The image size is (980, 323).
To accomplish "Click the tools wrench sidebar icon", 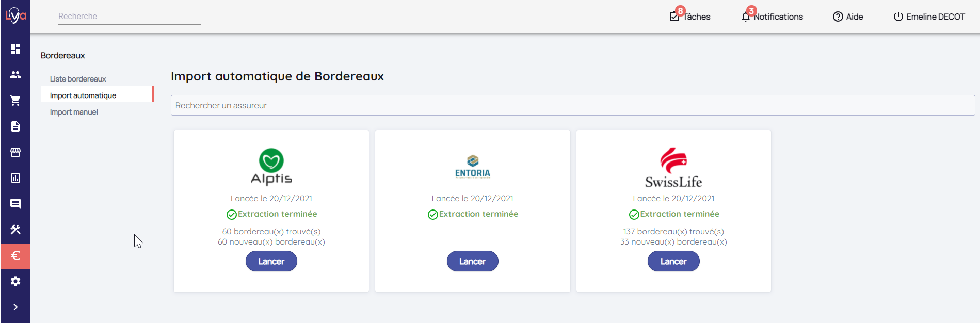I will (x=15, y=230).
